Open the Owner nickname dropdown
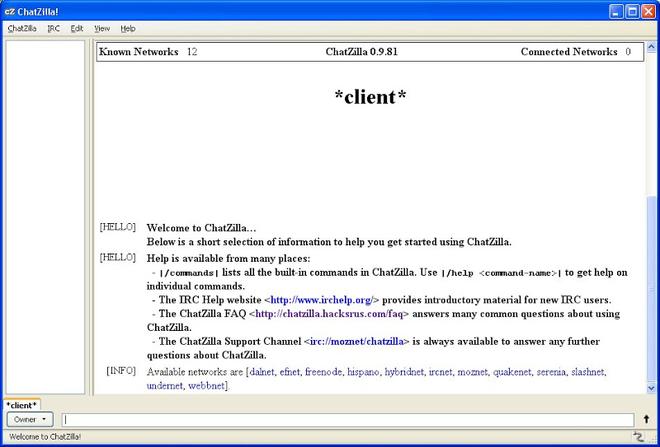This screenshot has width=660, height=447. tap(29, 419)
